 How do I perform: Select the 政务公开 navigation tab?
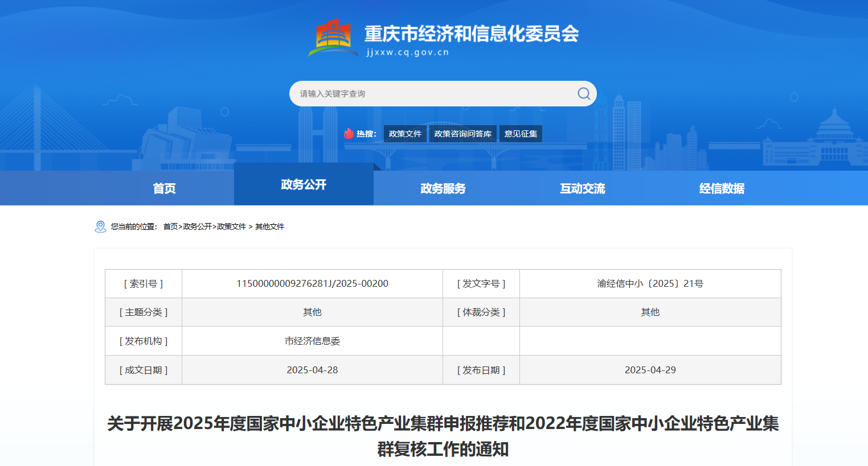point(304,184)
